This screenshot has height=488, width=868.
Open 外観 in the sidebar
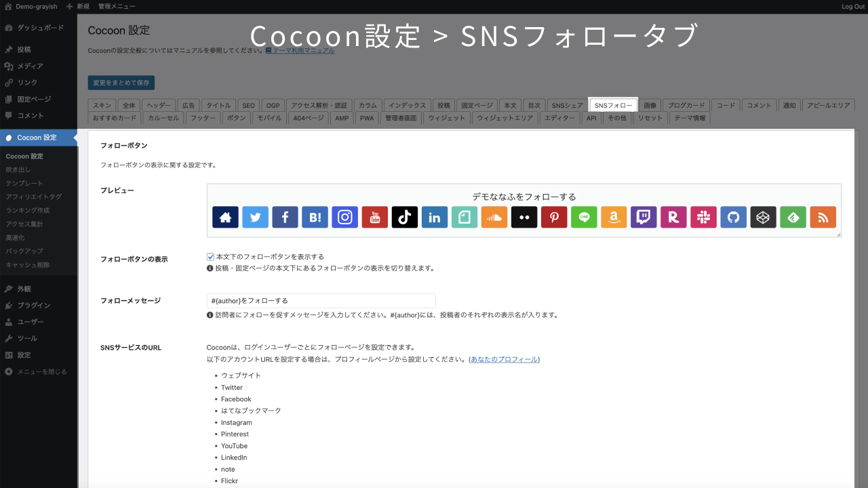[39, 289]
